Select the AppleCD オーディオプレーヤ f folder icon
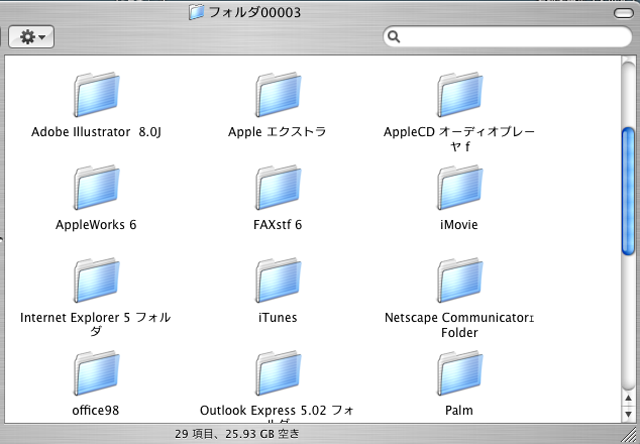The image size is (640, 444). [460, 95]
